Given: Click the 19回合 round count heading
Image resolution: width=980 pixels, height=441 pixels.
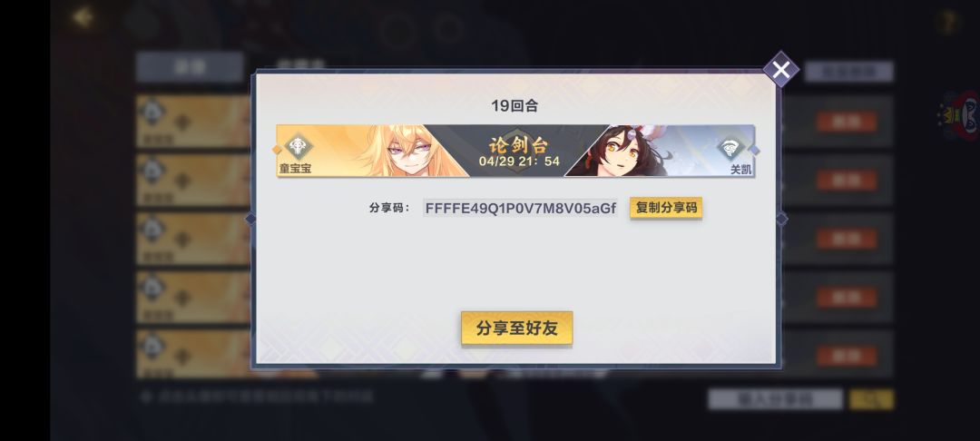Looking at the screenshot, I should (515, 105).
